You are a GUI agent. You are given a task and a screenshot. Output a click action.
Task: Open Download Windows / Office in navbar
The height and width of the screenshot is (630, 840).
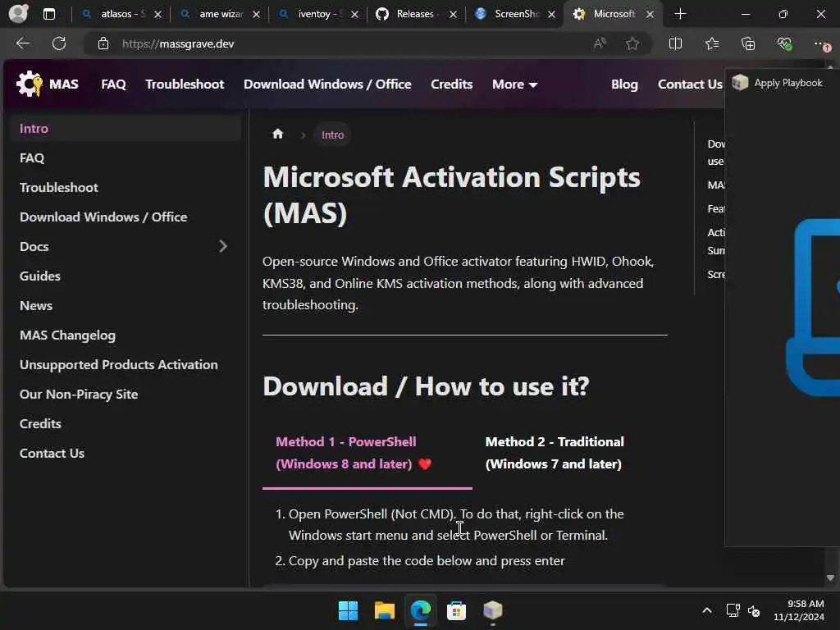pos(327,84)
